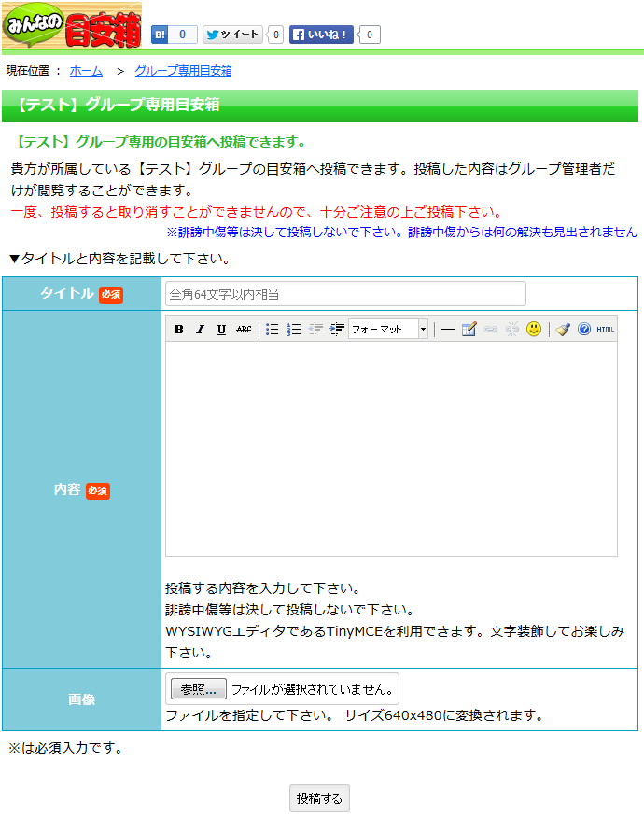Click the insert link chain icon

[491, 329]
